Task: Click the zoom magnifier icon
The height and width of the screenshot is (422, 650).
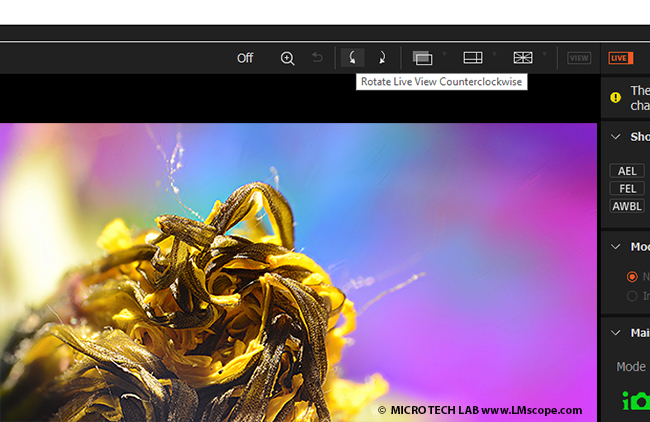Action: point(287,58)
